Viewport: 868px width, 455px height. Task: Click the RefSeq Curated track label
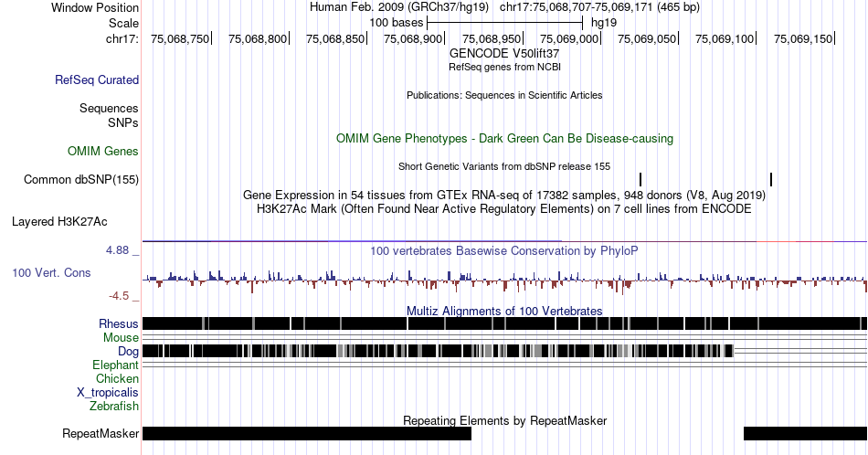tap(96, 80)
